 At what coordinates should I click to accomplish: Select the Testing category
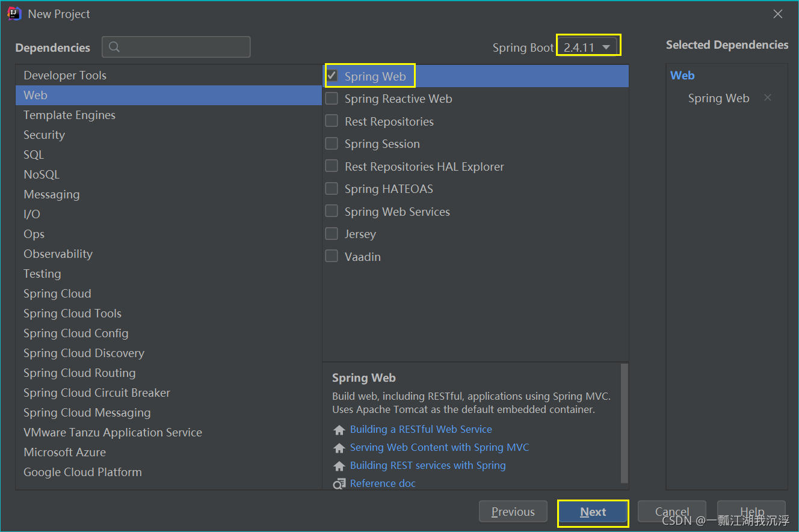168,274
